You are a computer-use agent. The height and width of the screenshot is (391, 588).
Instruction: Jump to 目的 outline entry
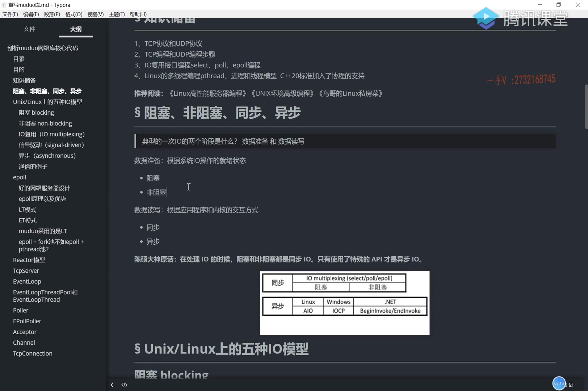pyautogui.click(x=19, y=70)
